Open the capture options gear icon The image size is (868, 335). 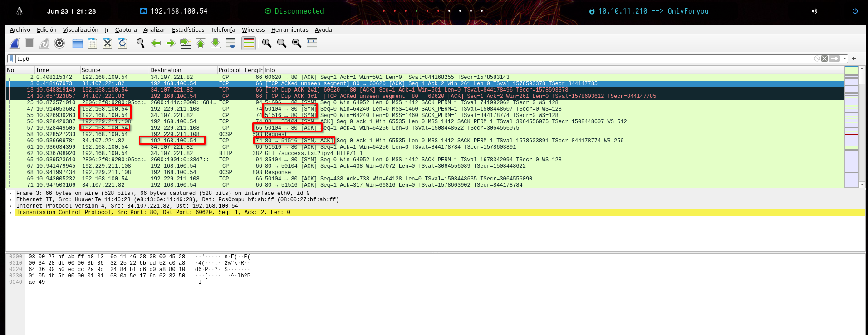(x=59, y=43)
